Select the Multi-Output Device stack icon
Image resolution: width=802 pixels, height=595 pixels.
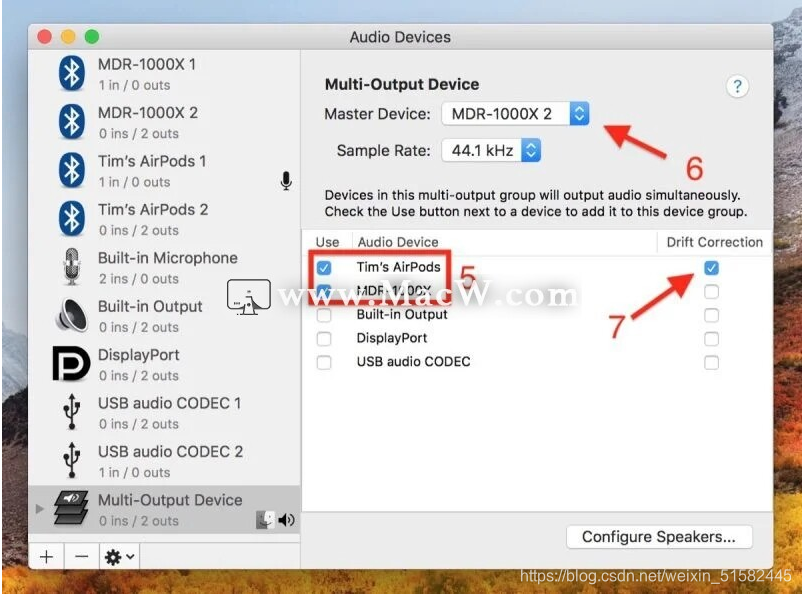click(x=71, y=508)
